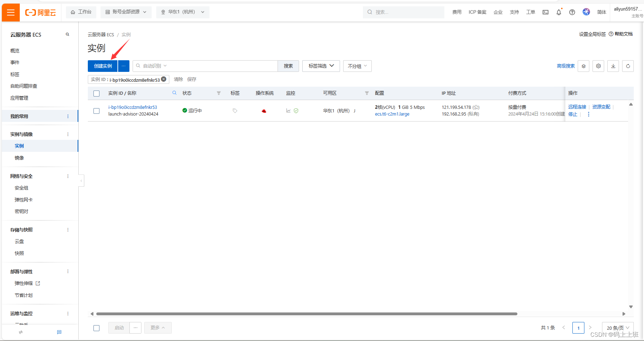The width and height of the screenshot is (644, 341).
Task: Expand more create-instance options
Action: (124, 66)
